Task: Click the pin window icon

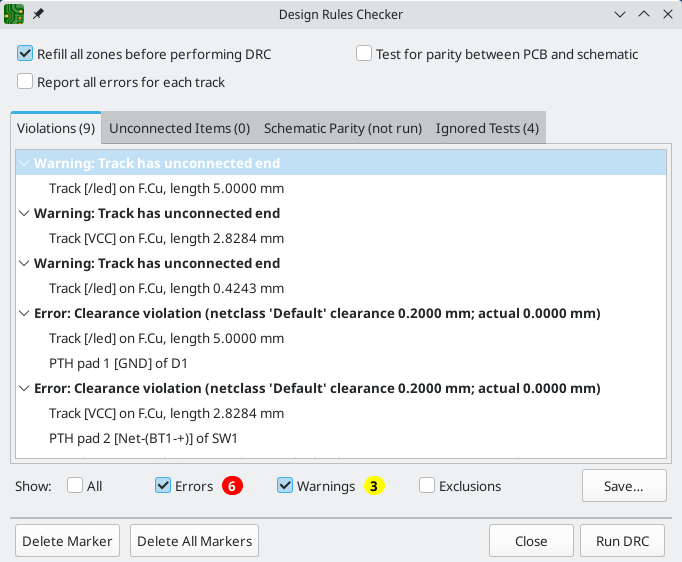Action: pyautogui.click(x=39, y=14)
